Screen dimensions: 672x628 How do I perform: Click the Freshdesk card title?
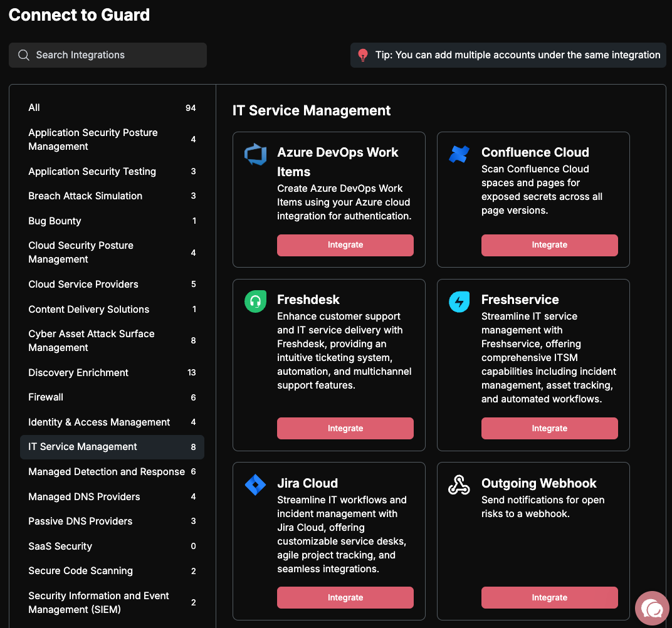tap(308, 300)
